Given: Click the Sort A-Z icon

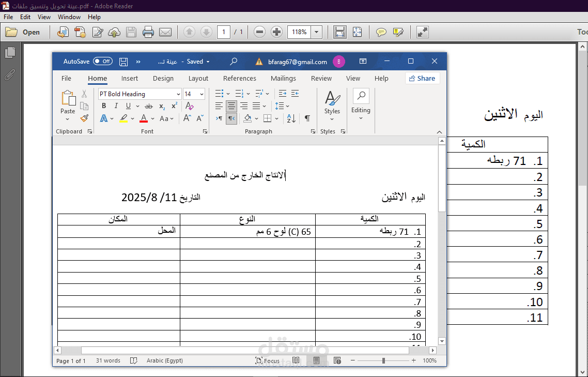Looking at the screenshot, I should (291, 118).
